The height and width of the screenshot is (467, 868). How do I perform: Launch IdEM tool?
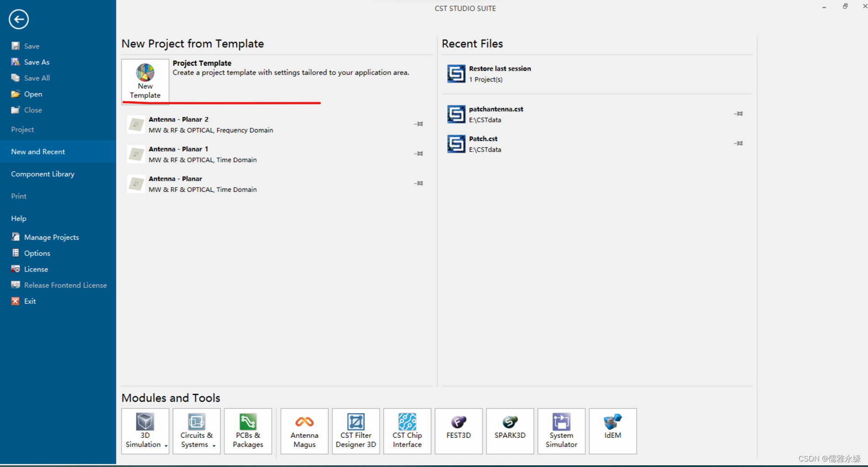[x=613, y=431]
